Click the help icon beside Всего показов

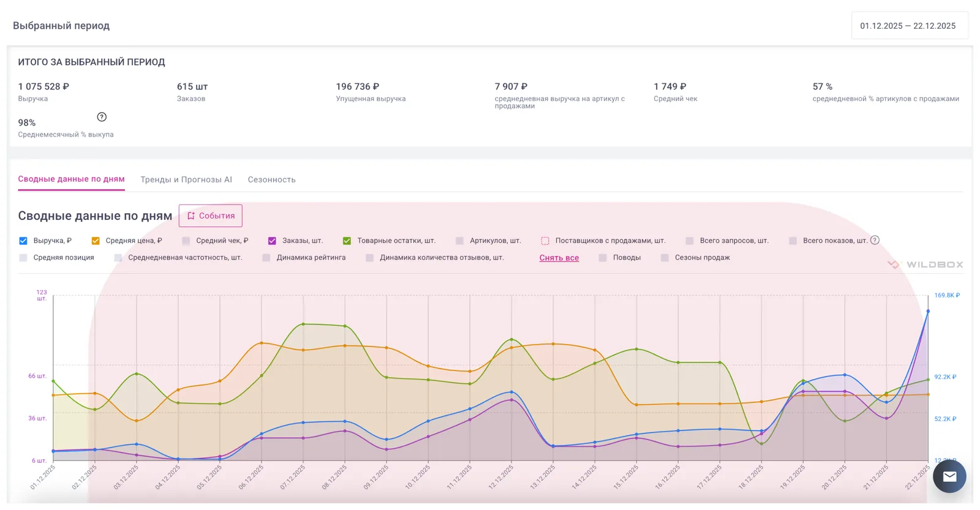875,240
